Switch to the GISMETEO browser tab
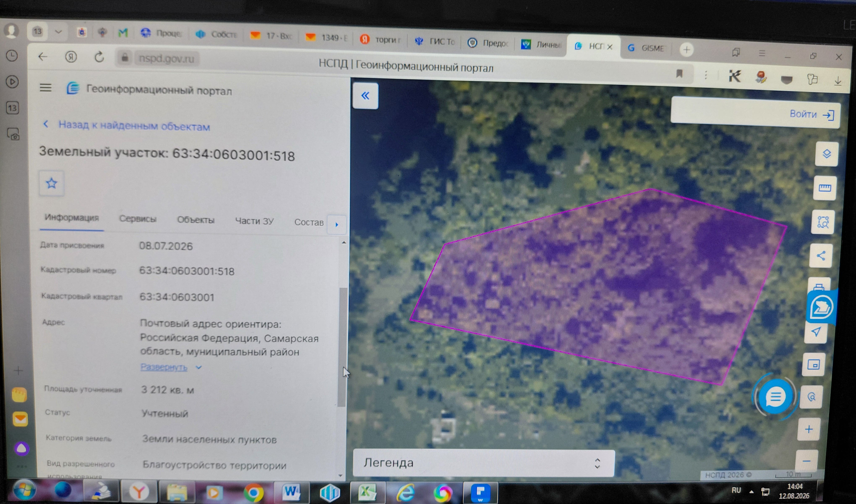Screen dimensions: 856x504 point(646,48)
